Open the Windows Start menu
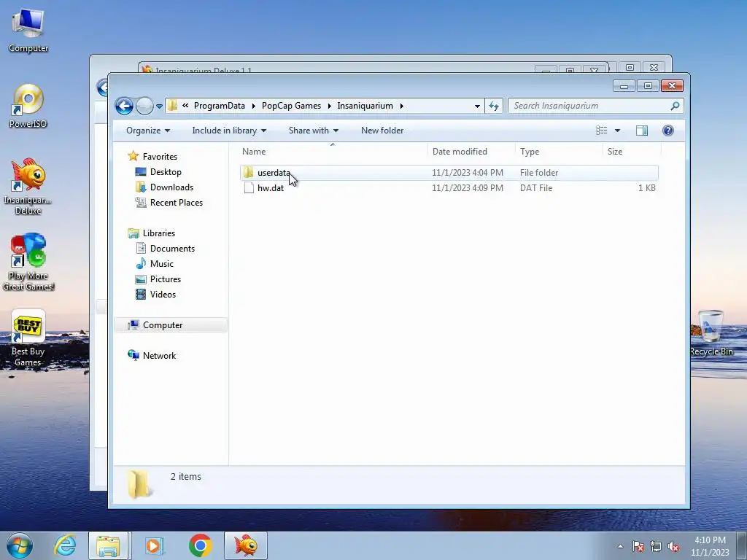Image resolution: width=747 pixels, height=560 pixels. click(x=19, y=545)
